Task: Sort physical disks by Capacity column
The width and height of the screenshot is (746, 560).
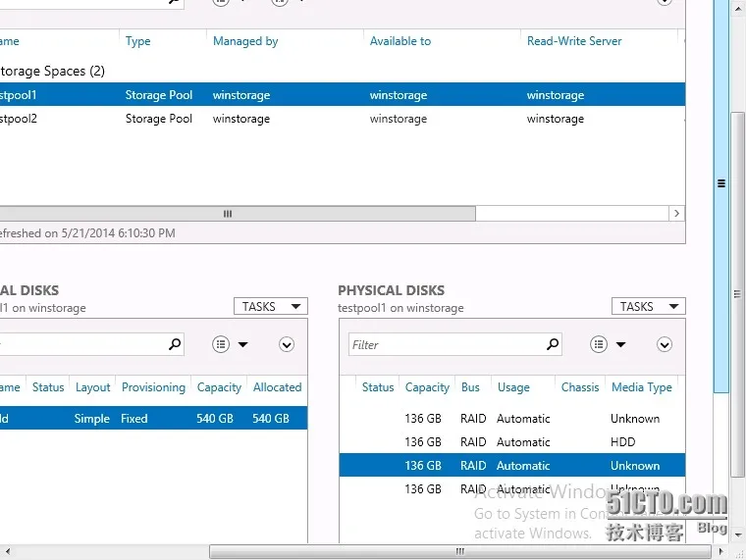Action: [x=427, y=387]
